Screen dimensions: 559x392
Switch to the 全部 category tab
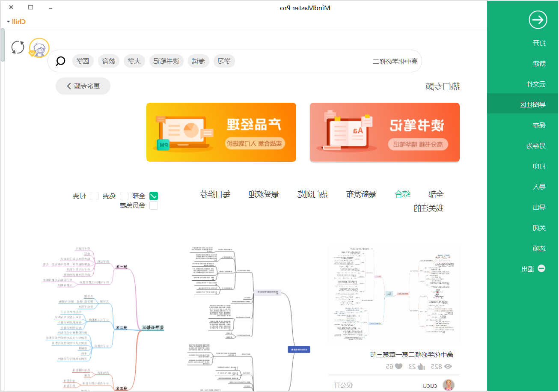tap(436, 194)
